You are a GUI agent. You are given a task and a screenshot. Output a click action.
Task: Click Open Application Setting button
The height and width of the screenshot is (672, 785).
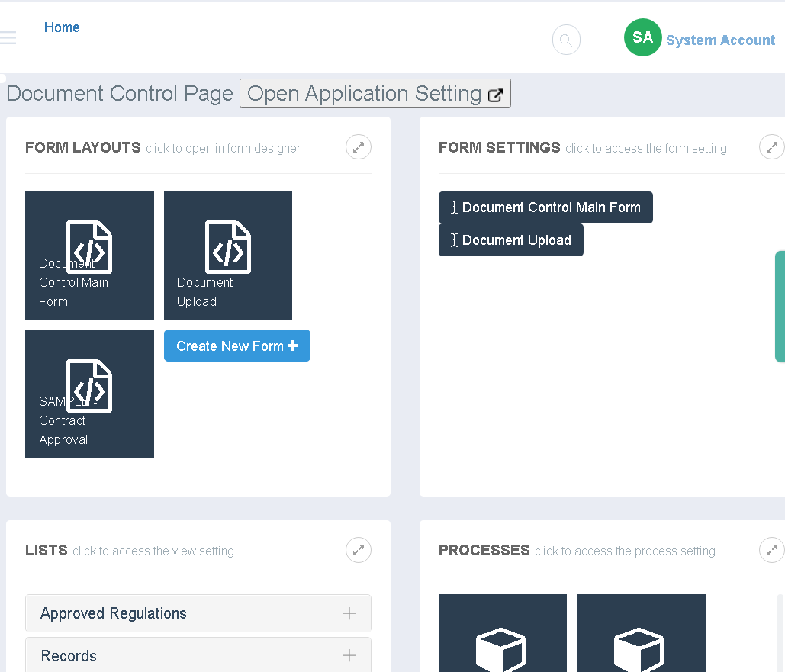point(375,94)
